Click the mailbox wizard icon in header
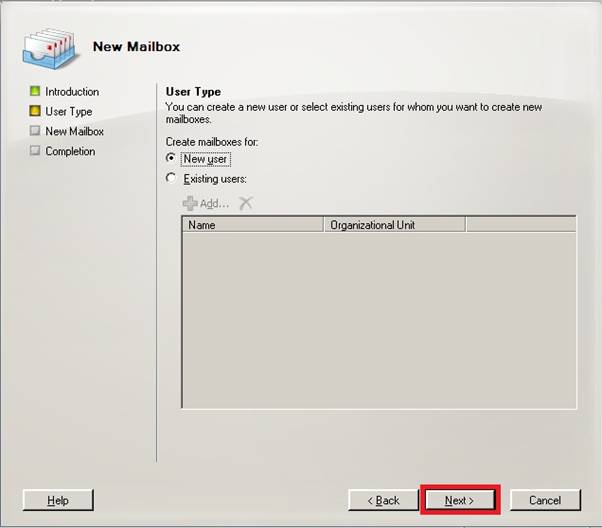The image size is (602, 528). pyautogui.click(x=50, y=49)
